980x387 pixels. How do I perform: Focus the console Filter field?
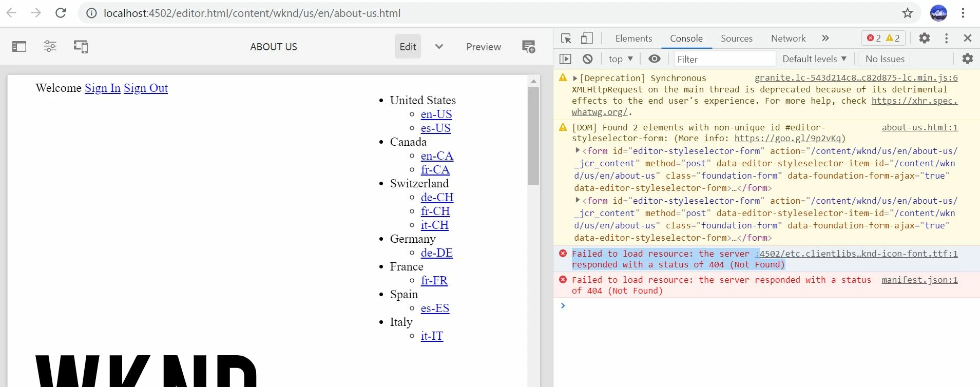coord(724,59)
